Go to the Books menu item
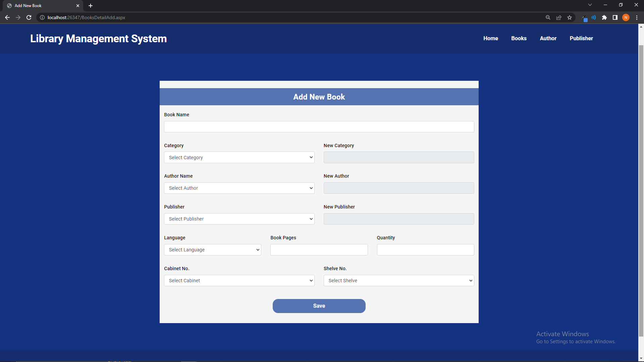The width and height of the screenshot is (644, 362). tap(519, 38)
